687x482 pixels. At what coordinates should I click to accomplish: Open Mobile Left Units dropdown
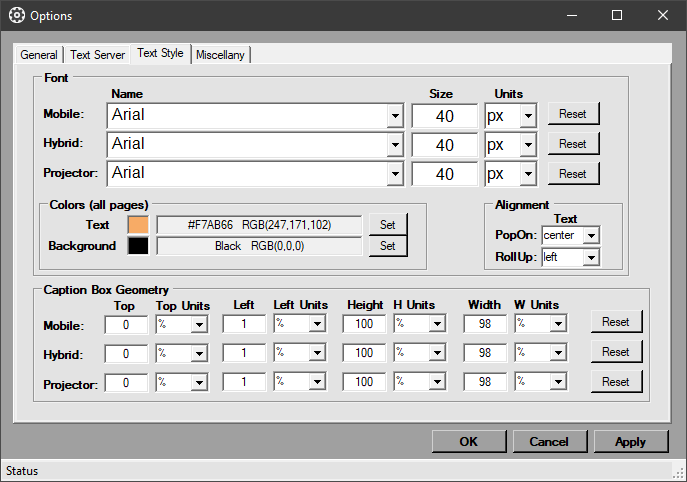pyautogui.click(x=317, y=324)
